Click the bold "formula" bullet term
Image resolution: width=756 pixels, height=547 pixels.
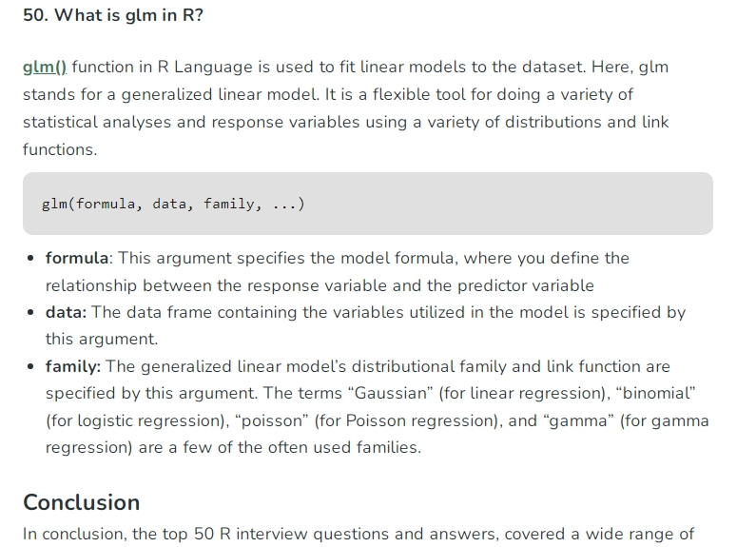pos(77,258)
